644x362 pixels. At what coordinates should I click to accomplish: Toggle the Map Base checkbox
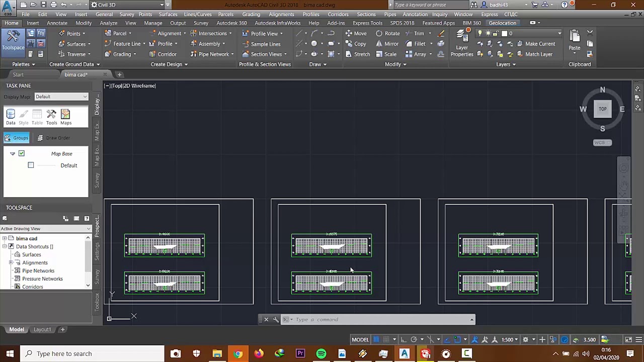pyautogui.click(x=21, y=153)
